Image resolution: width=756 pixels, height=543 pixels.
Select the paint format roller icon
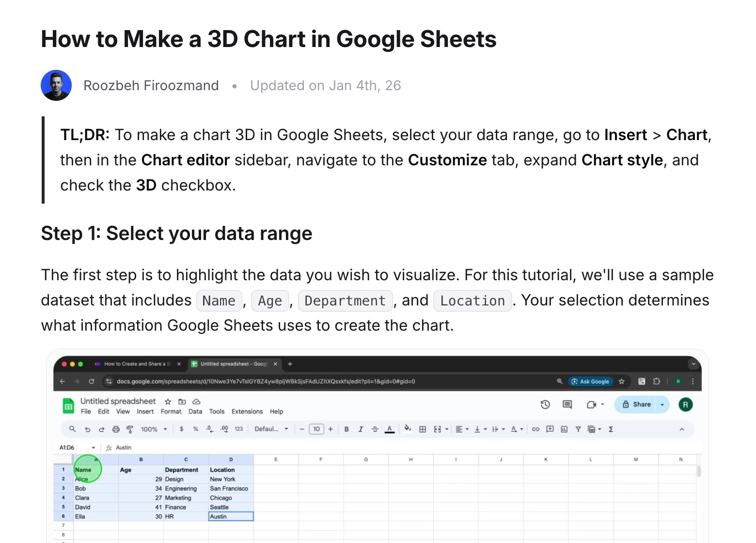(x=130, y=429)
